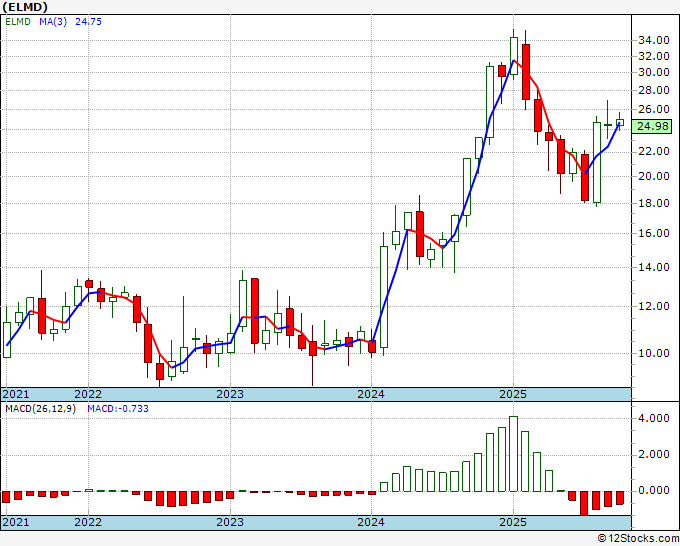Click the current price tag 24.98

click(652, 126)
